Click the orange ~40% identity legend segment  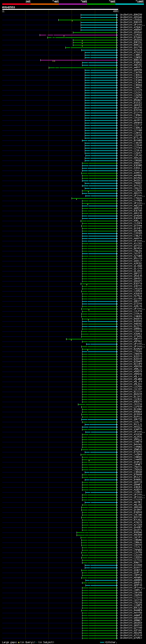(x=45, y=4)
